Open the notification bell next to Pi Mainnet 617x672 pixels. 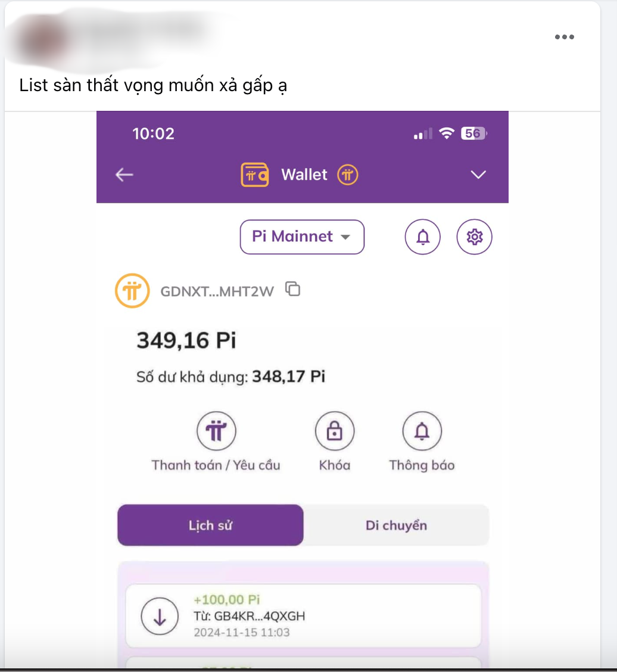(x=423, y=237)
